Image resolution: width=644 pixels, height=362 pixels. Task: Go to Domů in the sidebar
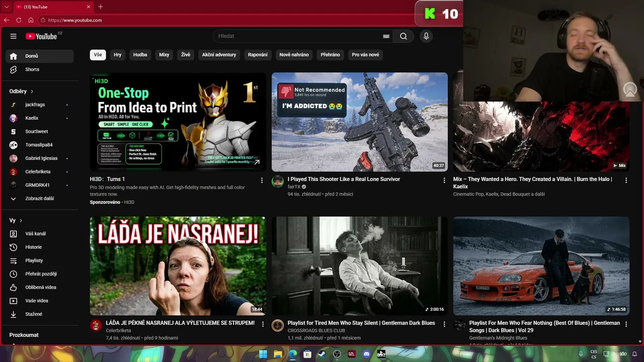pyautogui.click(x=40, y=56)
